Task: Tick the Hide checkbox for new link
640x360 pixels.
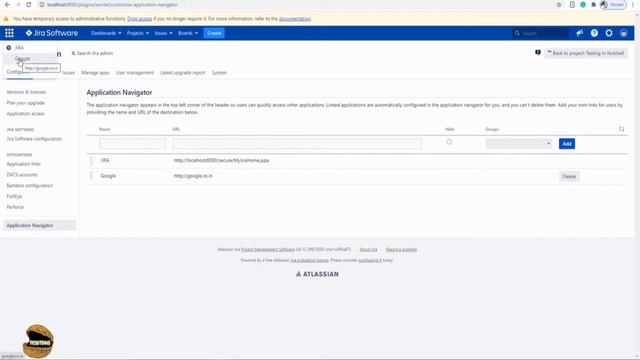Action: click(449, 142)
